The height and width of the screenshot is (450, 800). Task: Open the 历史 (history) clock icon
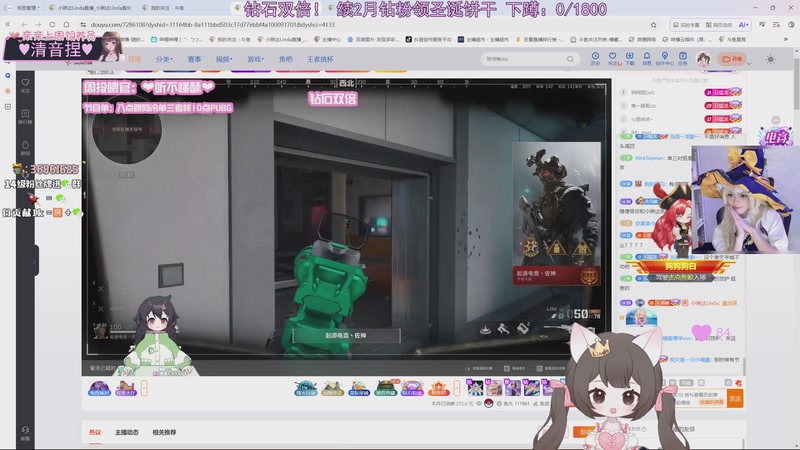pos(595,58)
